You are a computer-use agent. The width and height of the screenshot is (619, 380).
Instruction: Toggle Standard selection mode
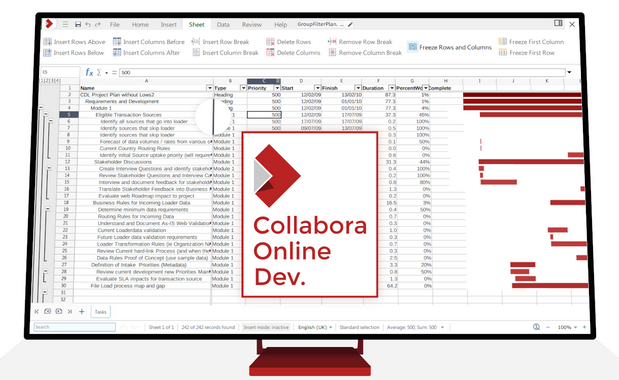359,327
